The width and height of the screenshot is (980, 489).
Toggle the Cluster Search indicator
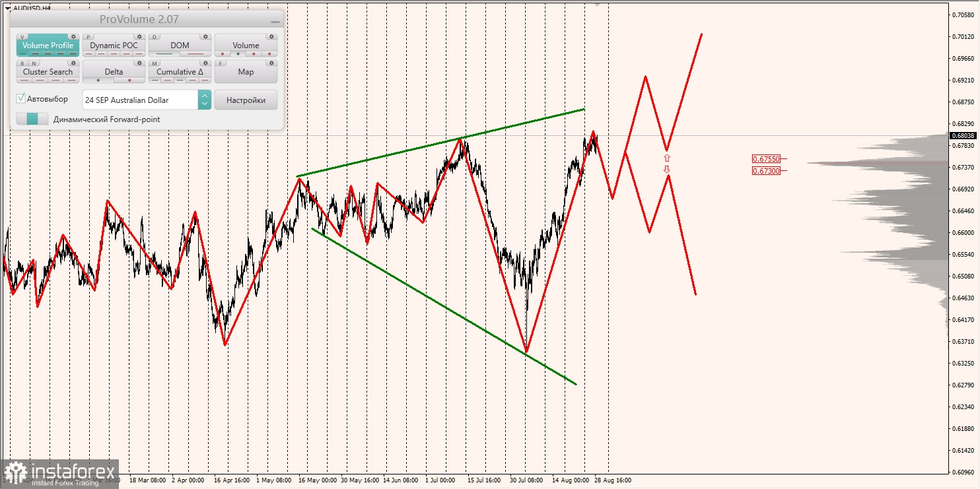[x=48, y=71]
